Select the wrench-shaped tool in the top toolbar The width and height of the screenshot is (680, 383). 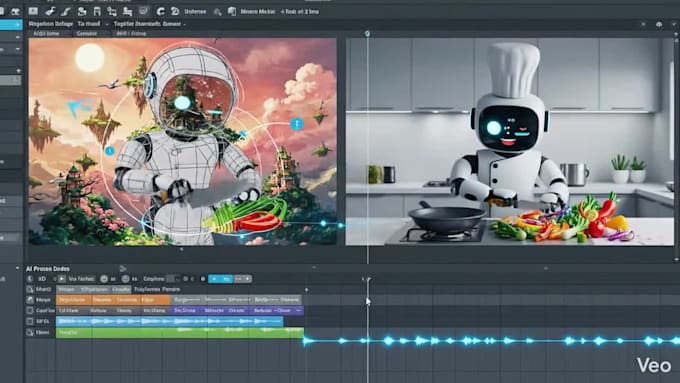[50, 11]
